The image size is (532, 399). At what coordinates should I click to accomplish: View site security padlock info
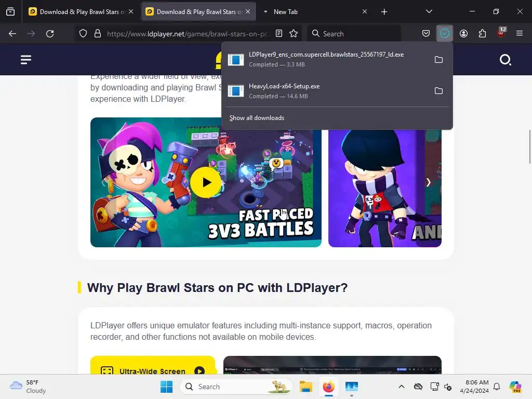(98, 34)
